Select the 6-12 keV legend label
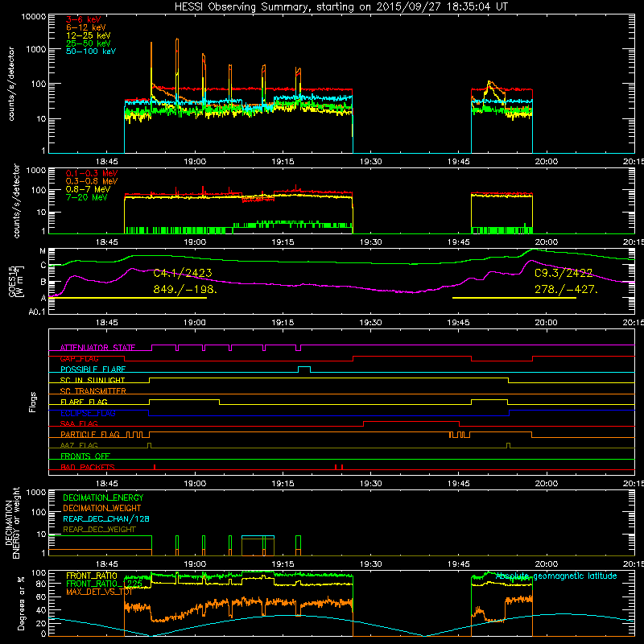 click(86, 27)
